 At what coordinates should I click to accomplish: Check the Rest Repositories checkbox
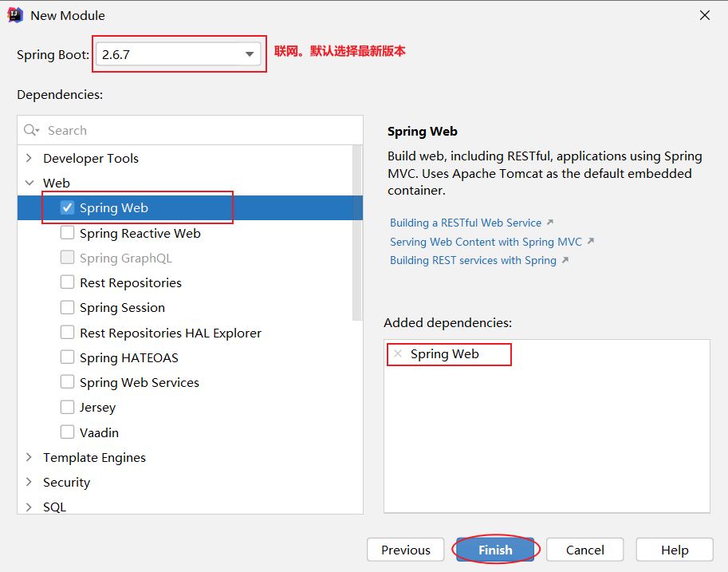(67, 282)
